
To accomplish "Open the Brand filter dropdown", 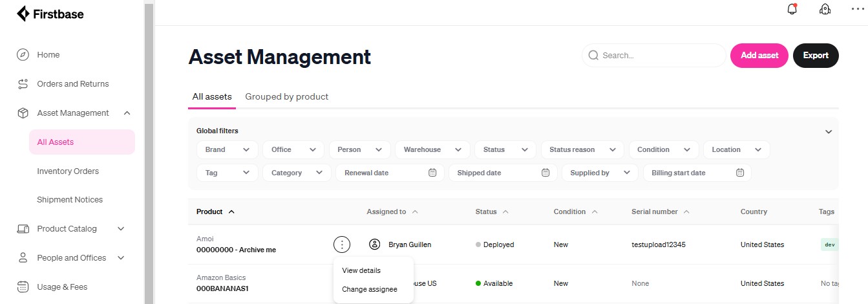I will click(227, 149).
